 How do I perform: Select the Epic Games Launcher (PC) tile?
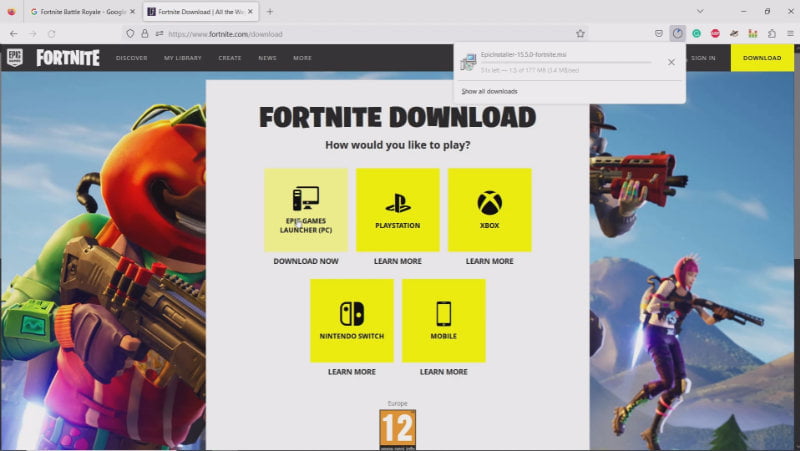306,210
